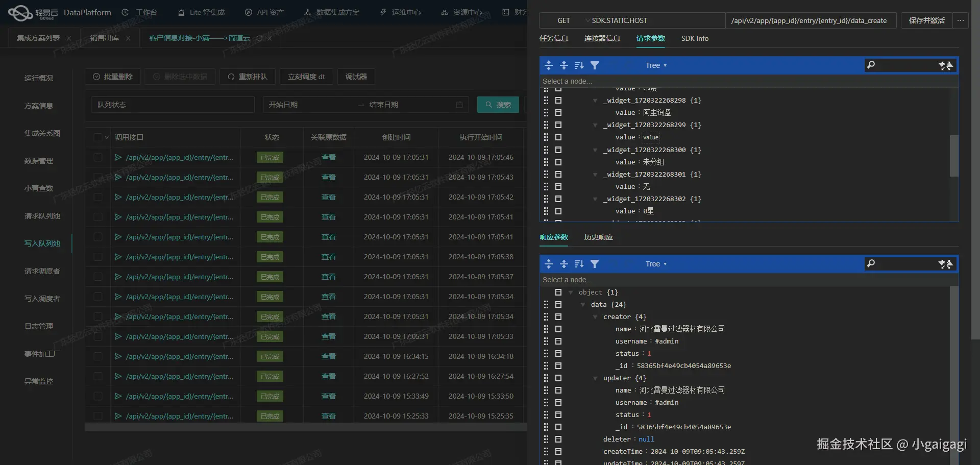Click the play icon of the first queue row
This screenshot has width=980, height=465.
pos(118,157)
